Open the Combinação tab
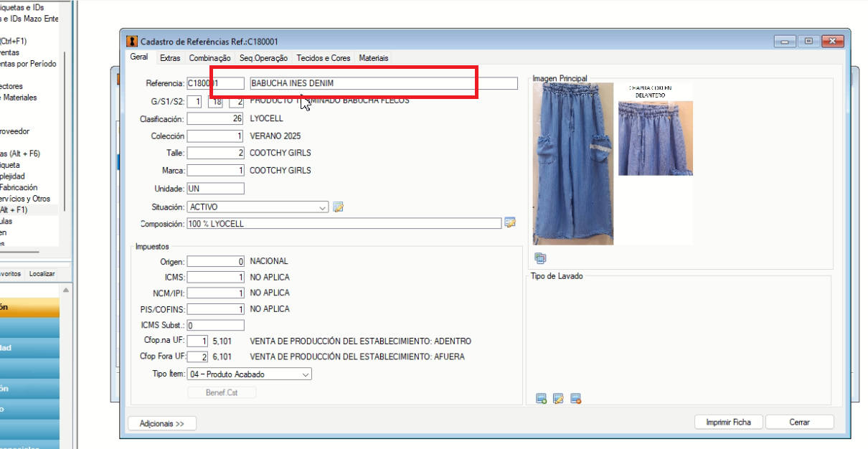 [x=210, y=58]
